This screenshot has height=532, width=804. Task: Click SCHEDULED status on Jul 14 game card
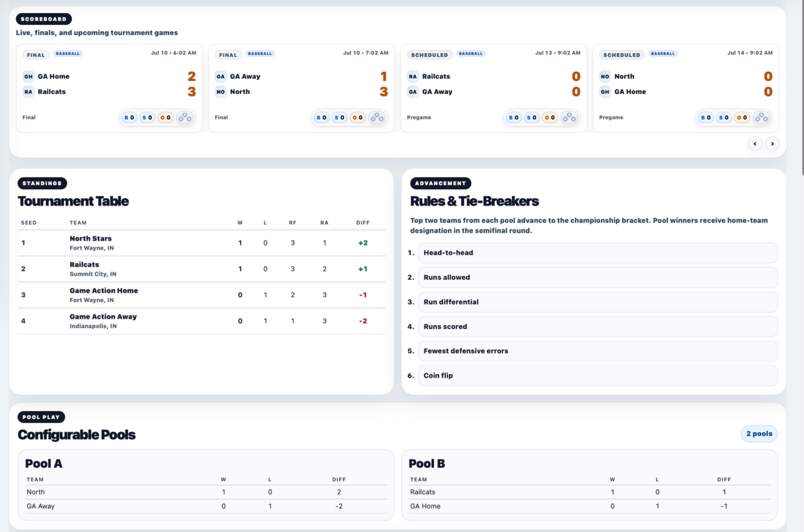pyautogui.click(x=621, y=55)
